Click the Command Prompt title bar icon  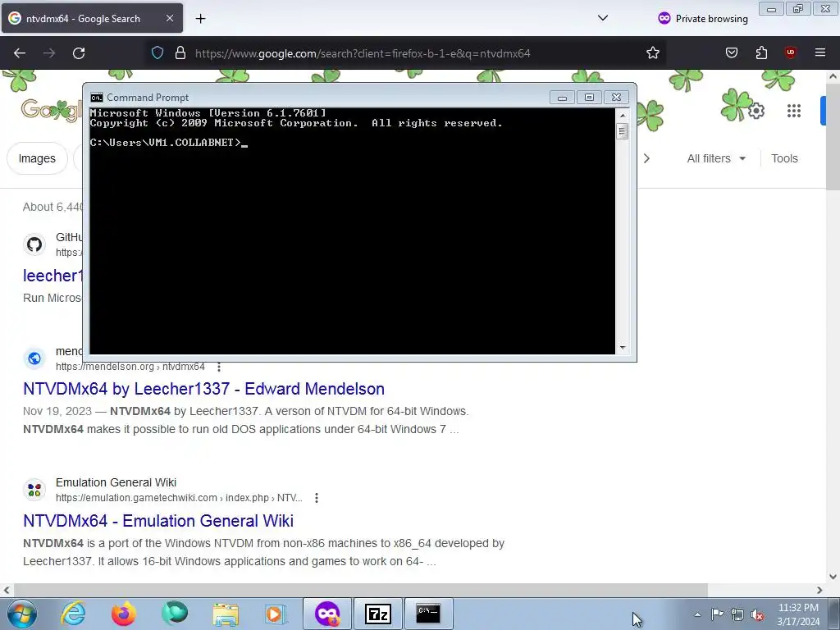tap(97, 98)
